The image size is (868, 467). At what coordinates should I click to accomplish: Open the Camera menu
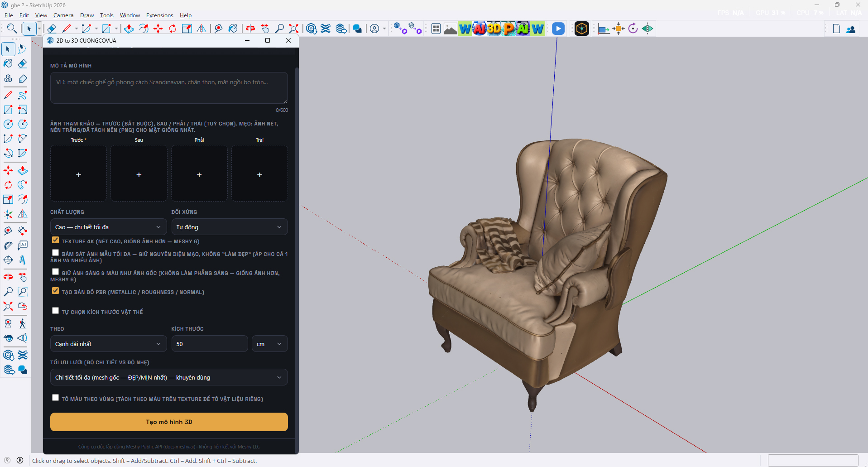pos(63,15)
